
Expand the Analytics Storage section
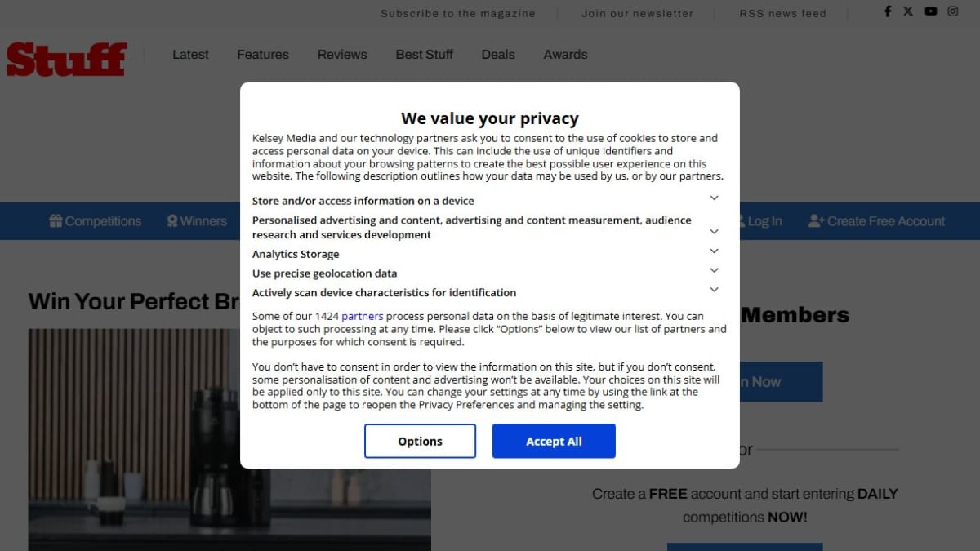pyautogui.click(x=714, y=251)
